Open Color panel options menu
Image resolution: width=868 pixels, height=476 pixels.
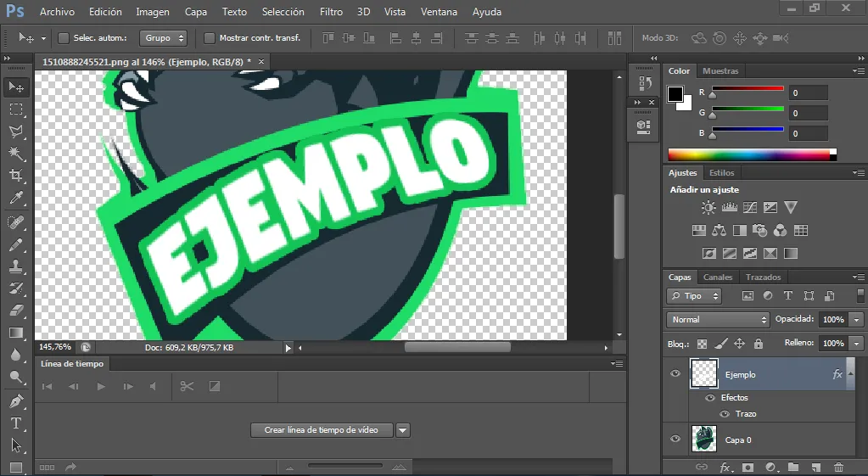(859, 70)
